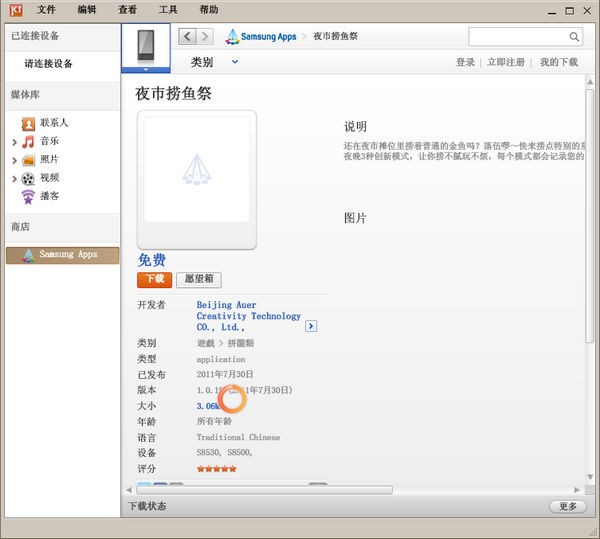The height and width of the screenshot is (539, 600).
Task: Open the 工具 menu
Action: (168, 10)
